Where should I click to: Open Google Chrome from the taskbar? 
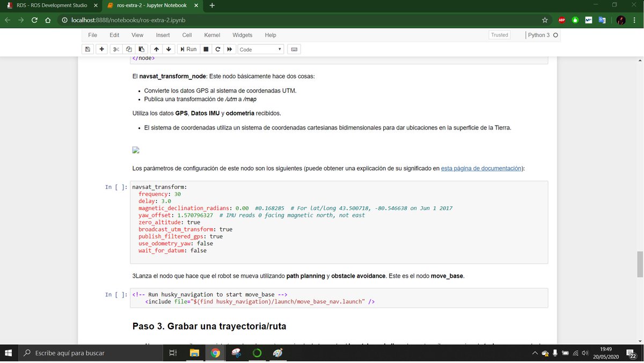click(215, 353)
